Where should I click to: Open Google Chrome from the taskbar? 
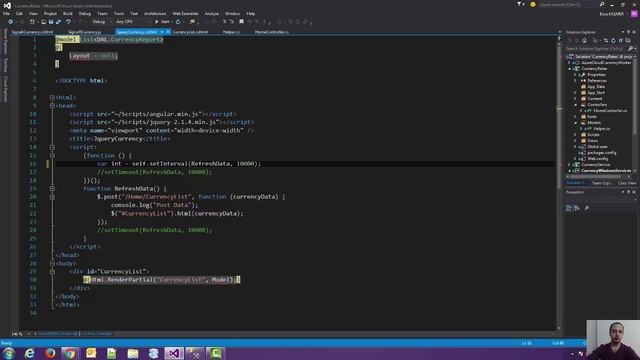[71, 353]
